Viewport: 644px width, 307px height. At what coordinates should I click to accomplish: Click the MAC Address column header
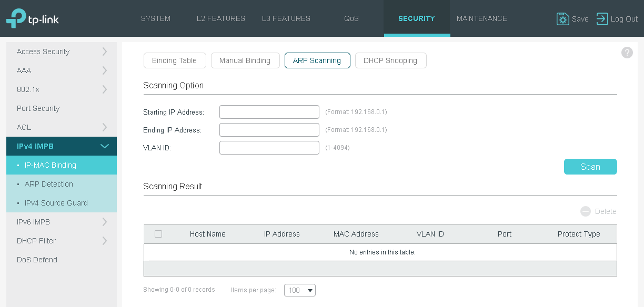356,234
